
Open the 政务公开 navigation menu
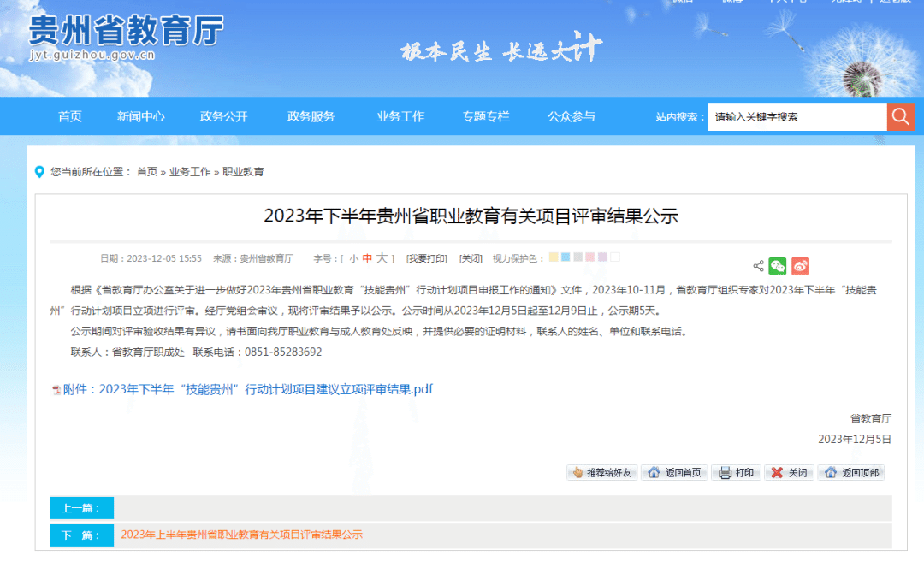click(223, 117)
